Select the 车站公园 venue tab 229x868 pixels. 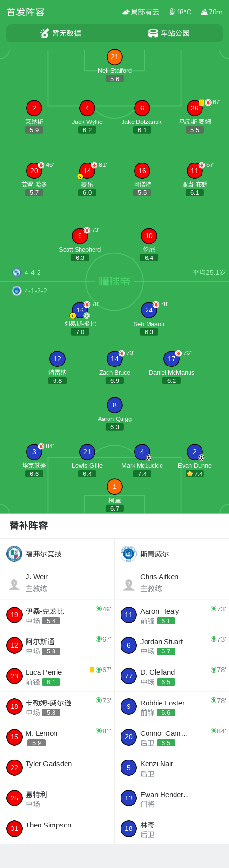click(169, 33)
